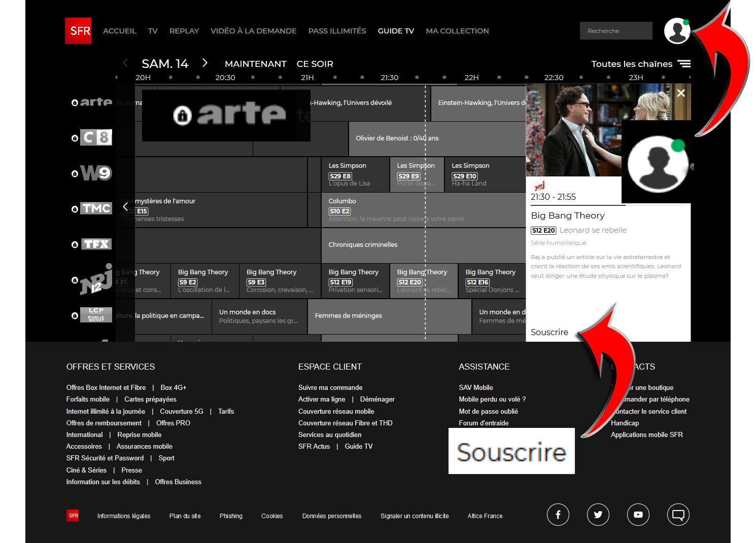
Task: Open VIDÉO À LA DEMANDE menu
Action: [x=253, y=31]
